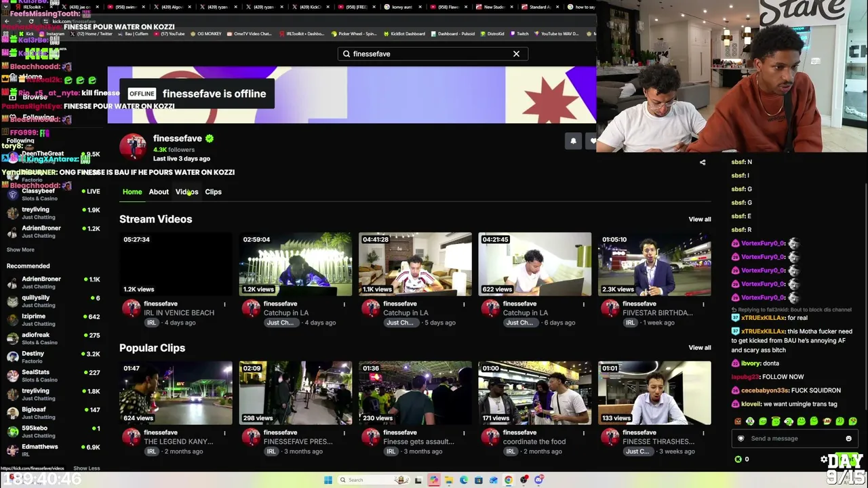868x488 pixels.
Task: Open Edmatthews channel in Recommended
Action: pyautogui.click(x=53, y=450)
